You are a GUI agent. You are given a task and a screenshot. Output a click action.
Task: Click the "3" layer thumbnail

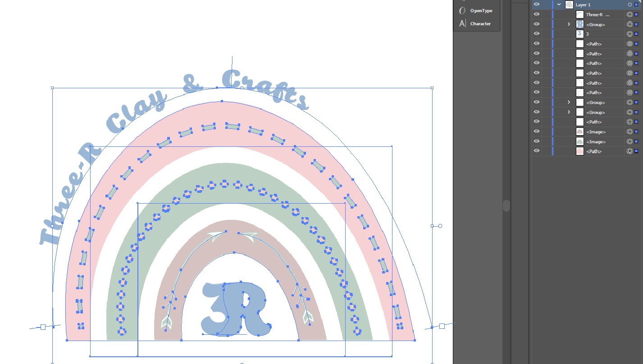[x=580, y=34]
